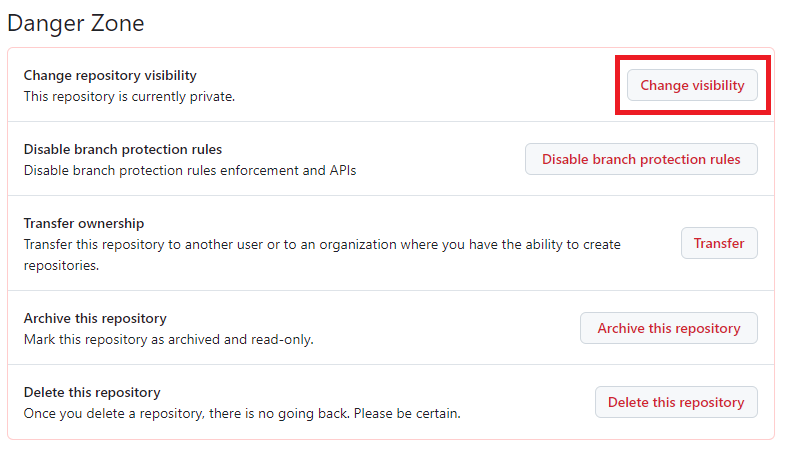The height and width of the screenshot is (459, 793).
Task: Select 'Once you delete a repository' warning text
Action: pos(242,414)
